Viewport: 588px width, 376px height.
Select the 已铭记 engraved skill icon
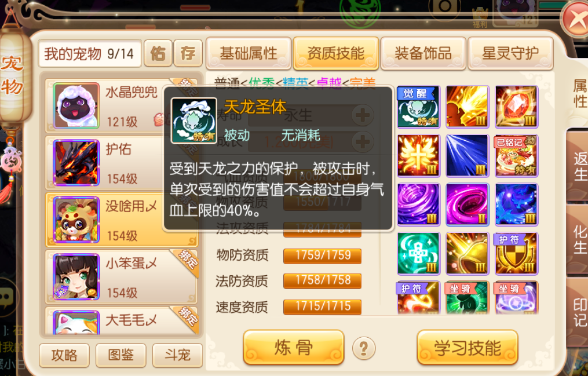point(516,156)
